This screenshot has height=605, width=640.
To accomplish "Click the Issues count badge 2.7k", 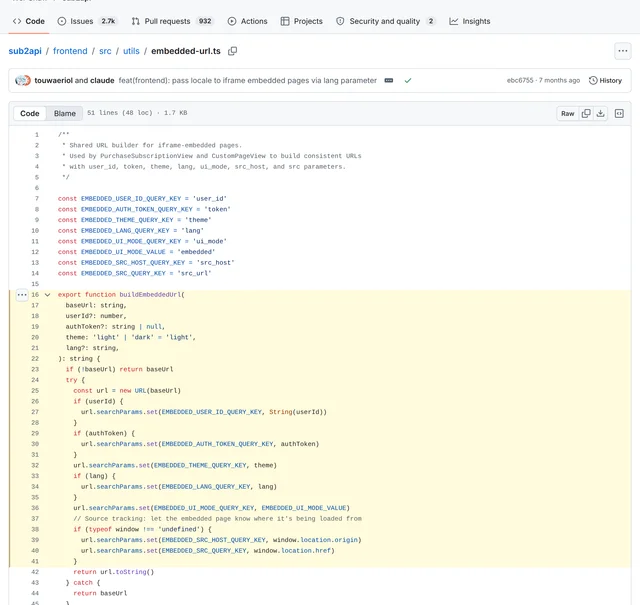I will (108, 21).
